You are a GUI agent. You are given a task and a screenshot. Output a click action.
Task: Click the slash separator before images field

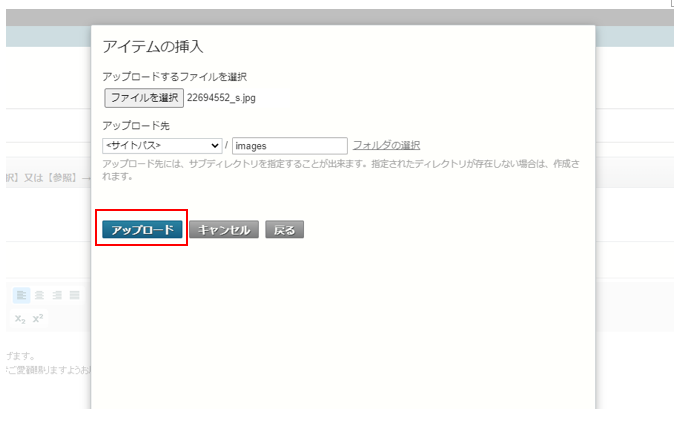tap(227, 146)
